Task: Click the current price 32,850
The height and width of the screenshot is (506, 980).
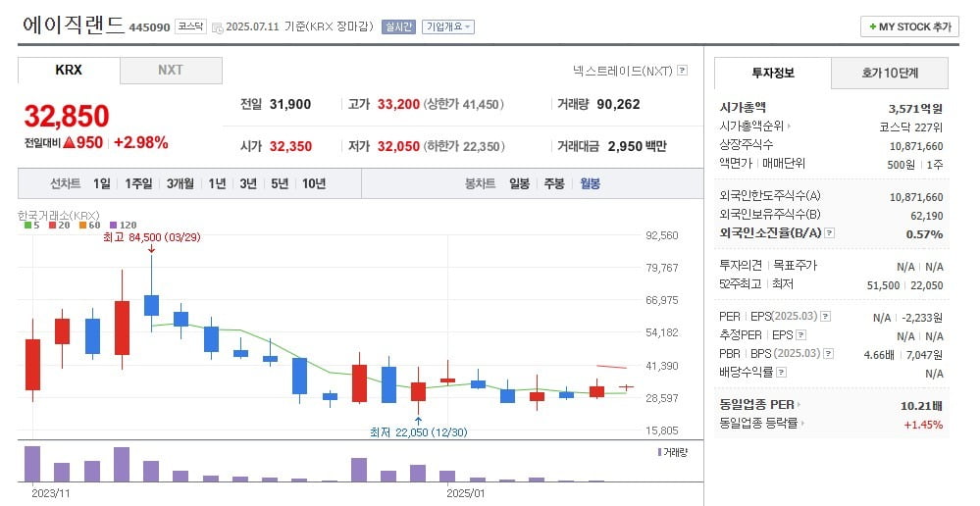Action: [x=67, y=116]
